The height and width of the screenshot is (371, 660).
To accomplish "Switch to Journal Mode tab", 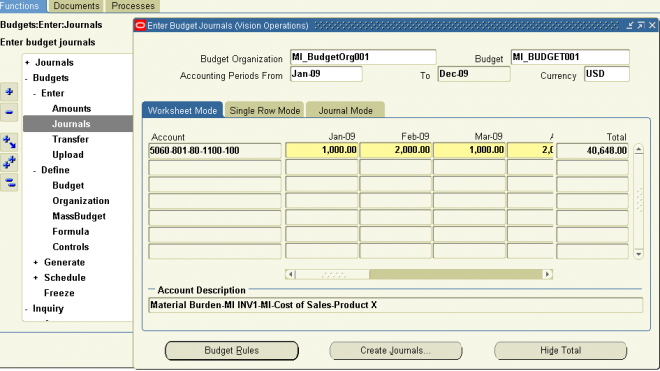I will [345, 110].
